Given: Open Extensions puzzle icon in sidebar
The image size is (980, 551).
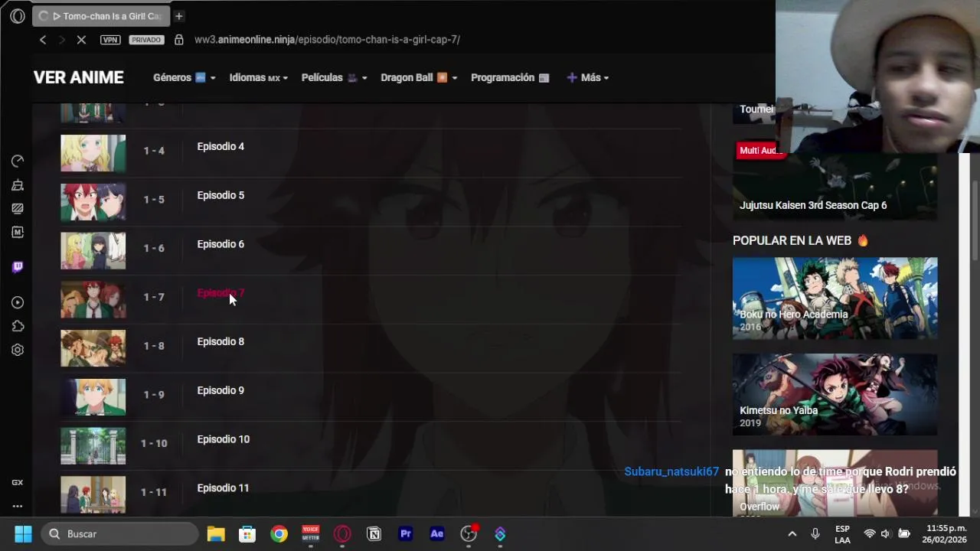Looking at the screenshot, I should click(17, 326).
